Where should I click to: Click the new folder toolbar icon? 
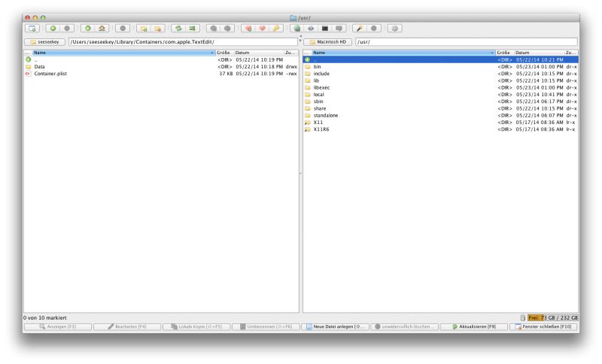[x=142, y=29]
